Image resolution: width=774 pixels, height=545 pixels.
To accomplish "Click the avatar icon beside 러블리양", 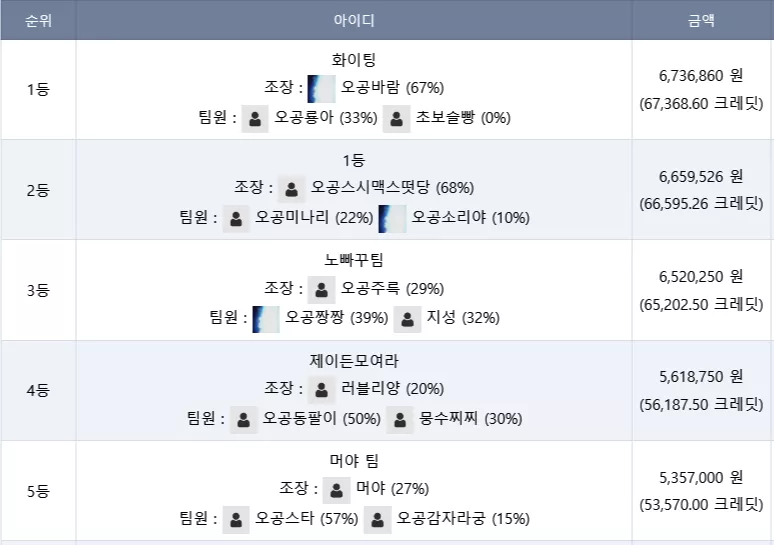I will [321, 389].
